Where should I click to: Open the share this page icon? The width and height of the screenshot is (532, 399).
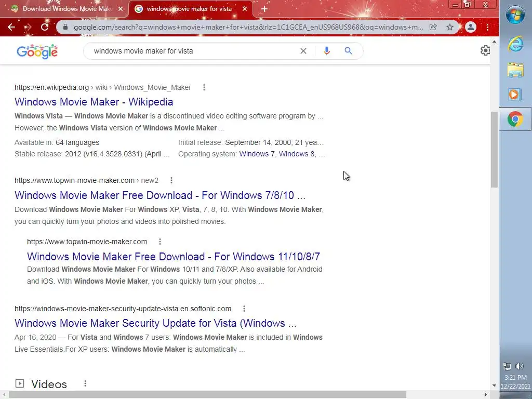433,27
